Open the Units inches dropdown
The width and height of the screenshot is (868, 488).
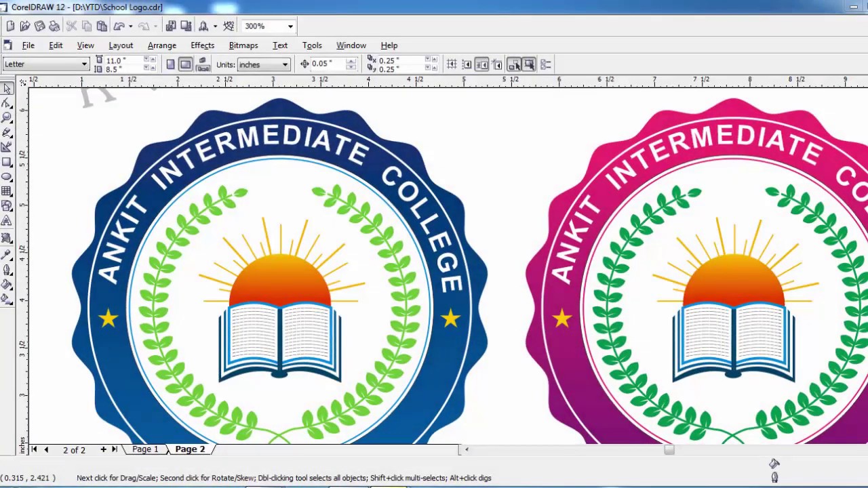point(285,64)
